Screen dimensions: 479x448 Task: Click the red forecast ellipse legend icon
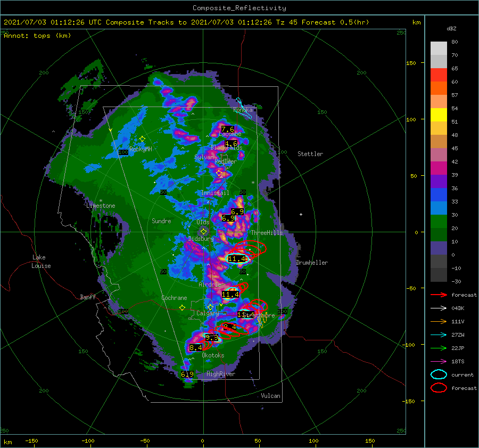point(439,388)
